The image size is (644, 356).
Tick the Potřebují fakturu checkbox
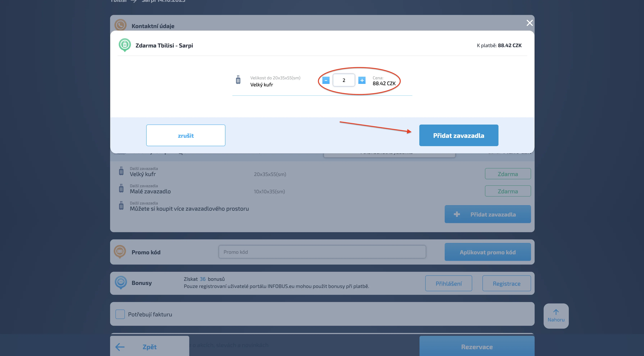click(x=120, y=314)
